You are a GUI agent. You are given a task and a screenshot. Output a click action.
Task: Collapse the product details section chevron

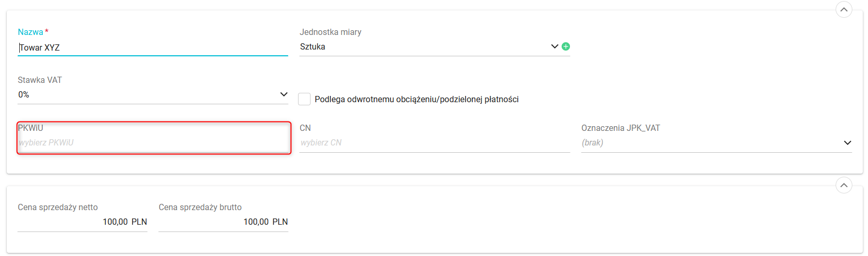point(843,9)
